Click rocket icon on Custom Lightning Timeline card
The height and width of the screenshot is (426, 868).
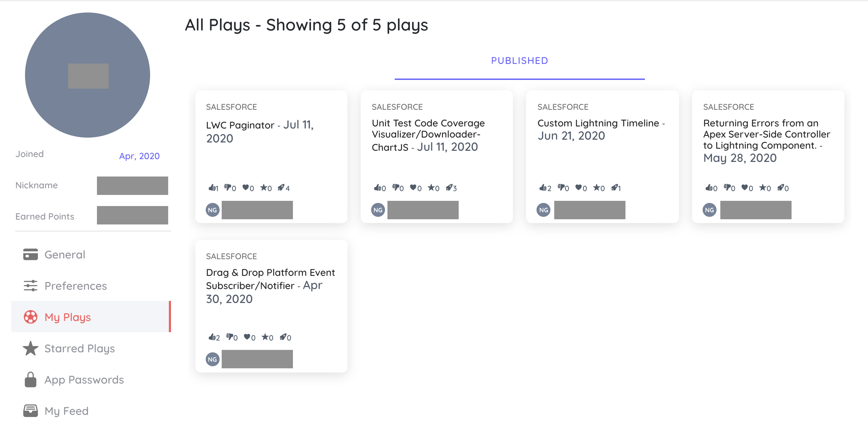pyautogui.click(x=614, y=188)
